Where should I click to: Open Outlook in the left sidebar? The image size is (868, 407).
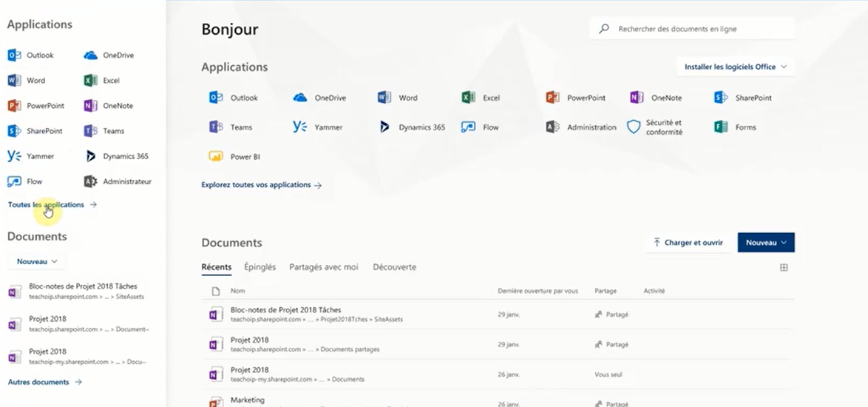(x=31, y=55)
